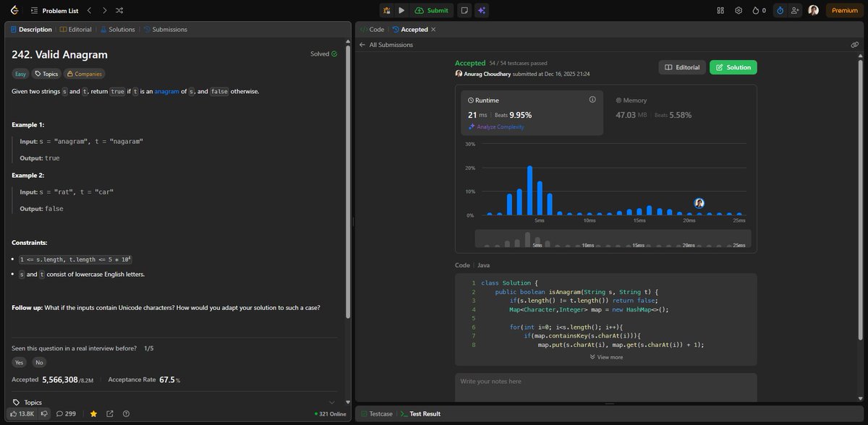This screenshot has width=868, height=425.
Task: Answer No to interview question
Action: [39, 362]
